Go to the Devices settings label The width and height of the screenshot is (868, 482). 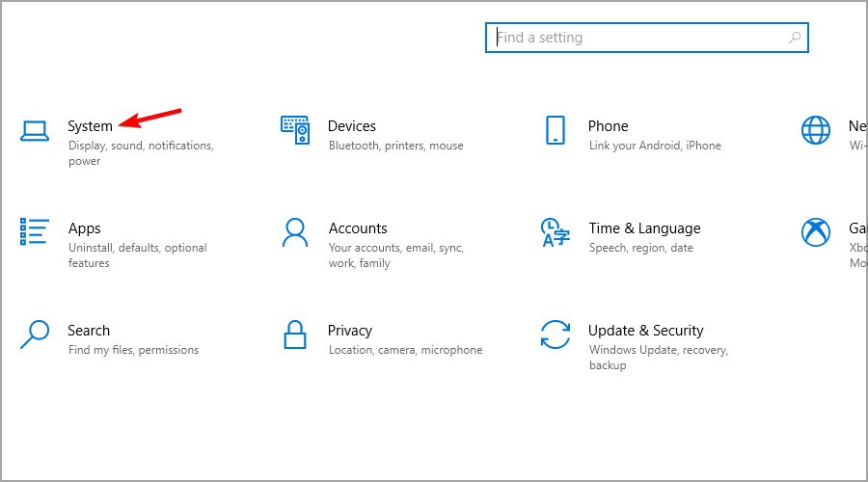coord(351,126)
